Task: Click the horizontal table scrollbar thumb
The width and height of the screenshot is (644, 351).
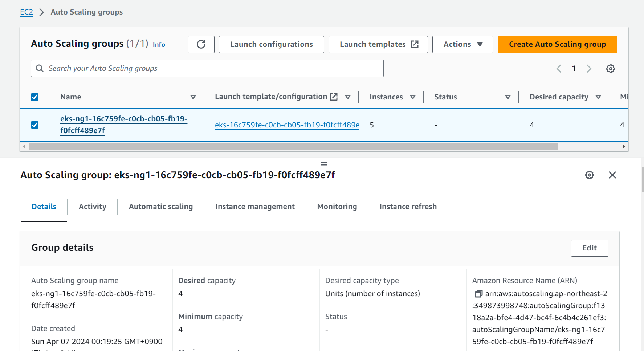Action: point(293,147)
